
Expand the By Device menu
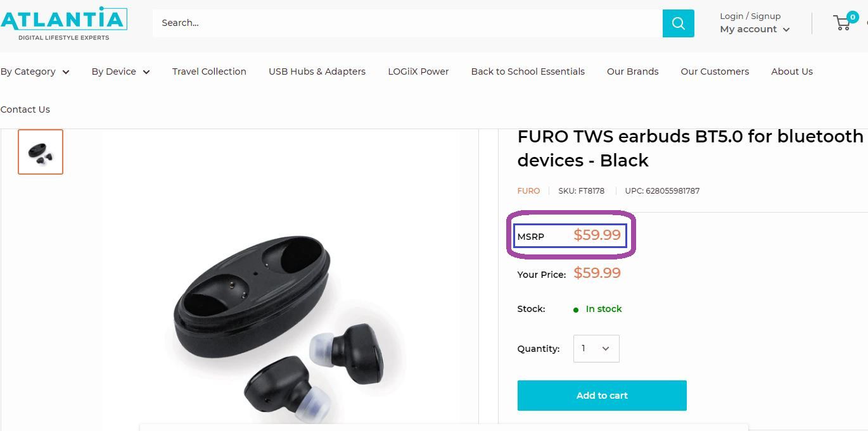point(120,72)
